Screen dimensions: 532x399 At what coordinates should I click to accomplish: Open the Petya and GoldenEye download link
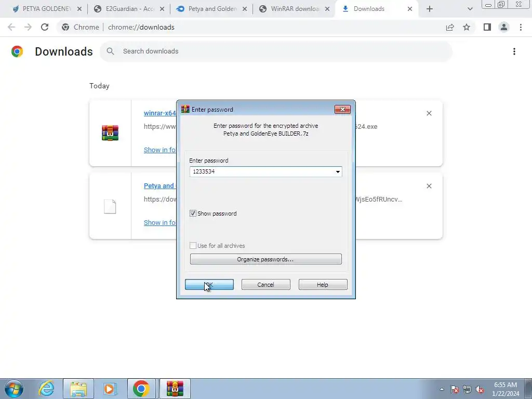point(159,186)
